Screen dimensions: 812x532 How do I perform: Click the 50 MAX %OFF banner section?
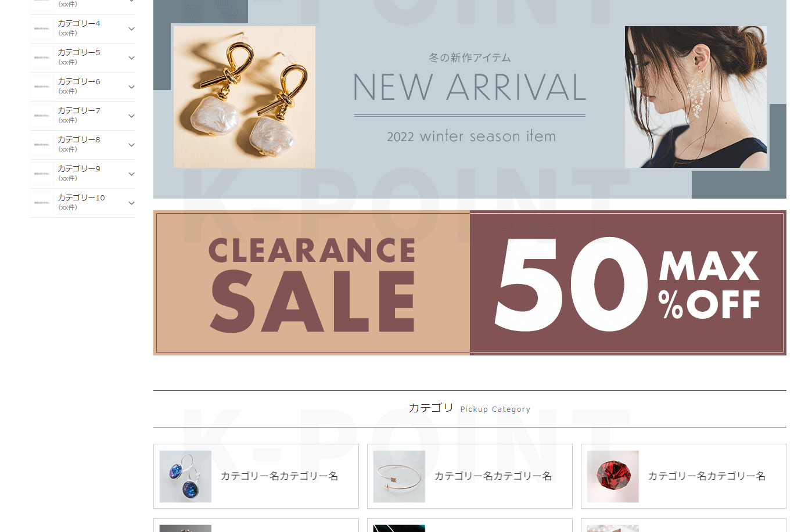click(x=628, y=283)
